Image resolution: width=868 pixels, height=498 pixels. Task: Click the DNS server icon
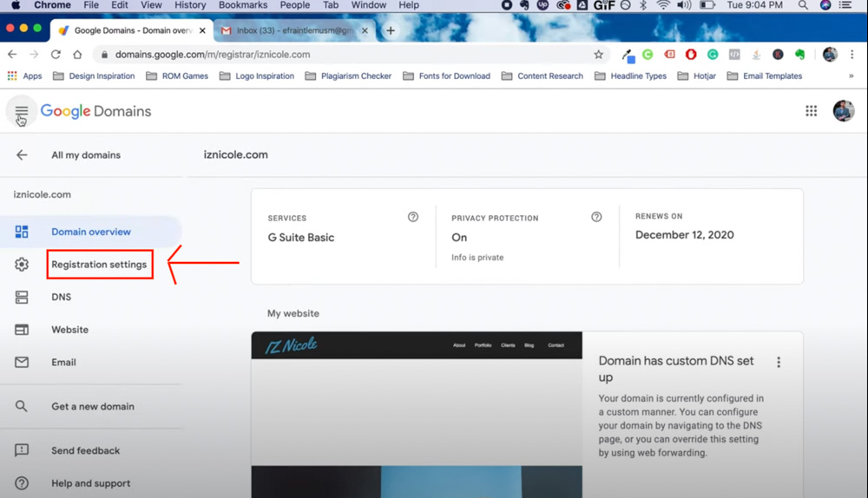point(22,297)
